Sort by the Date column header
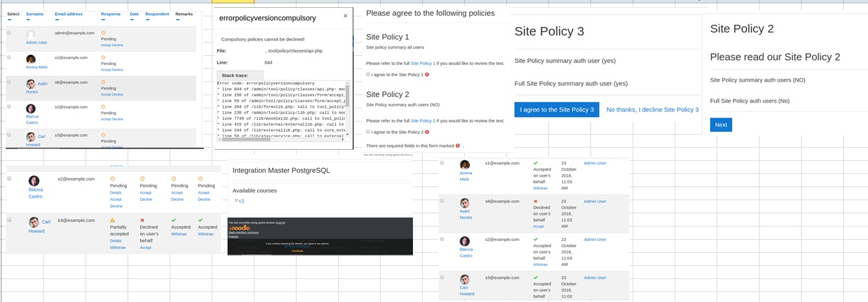The height and width of the screenshot is (302, 868). tap(134, 14)
